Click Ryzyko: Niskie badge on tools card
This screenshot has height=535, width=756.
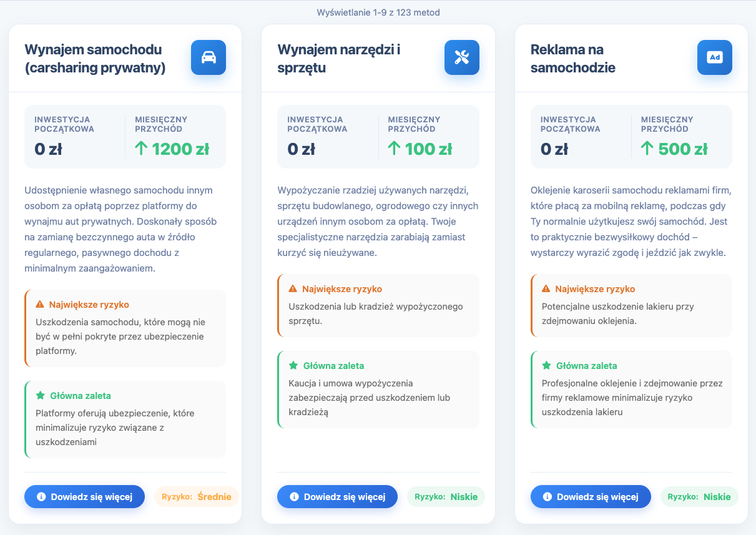pyautogui.click(x=446, y=497)
